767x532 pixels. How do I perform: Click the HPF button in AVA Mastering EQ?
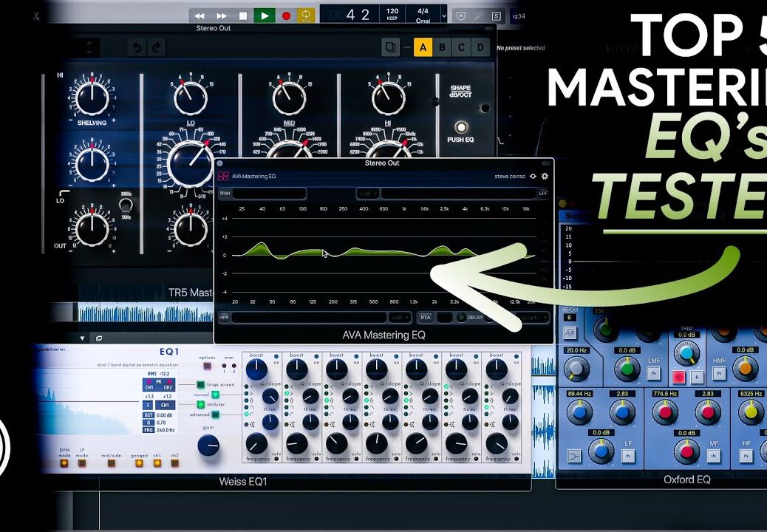coord(224,317)
